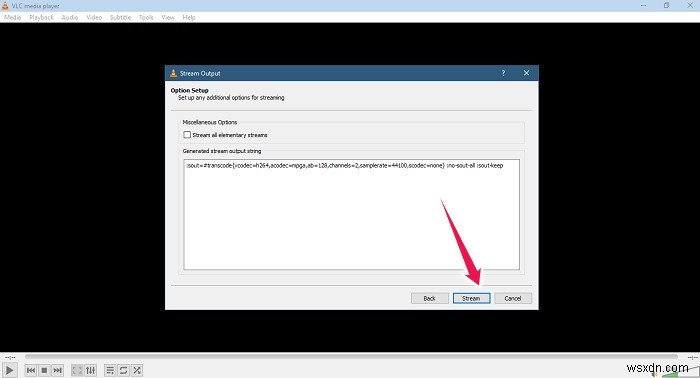Show the playlist icon

tap(110, 370)
